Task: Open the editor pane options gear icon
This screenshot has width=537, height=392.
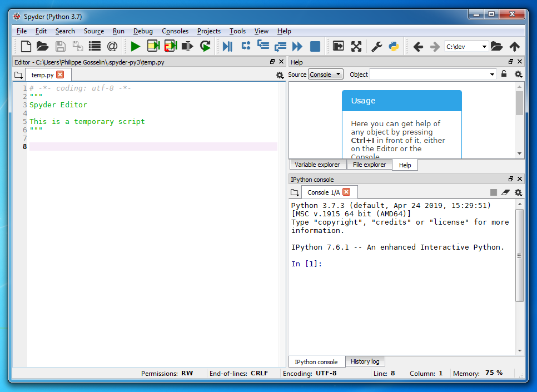Action: click(280, 76)
